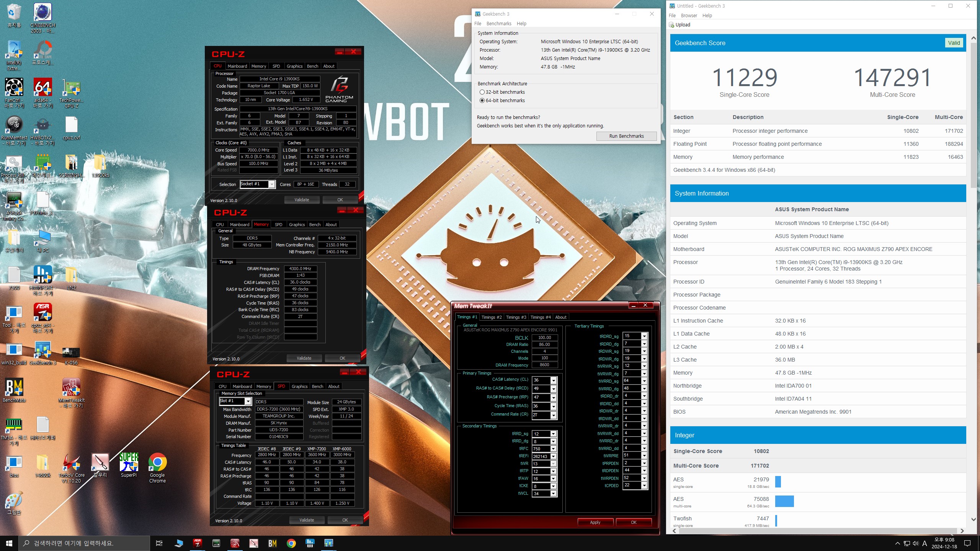Screen dimensions: 980x551
Task: Open the FanCtrl desktop shortcut
Action: tap(14, 93)
